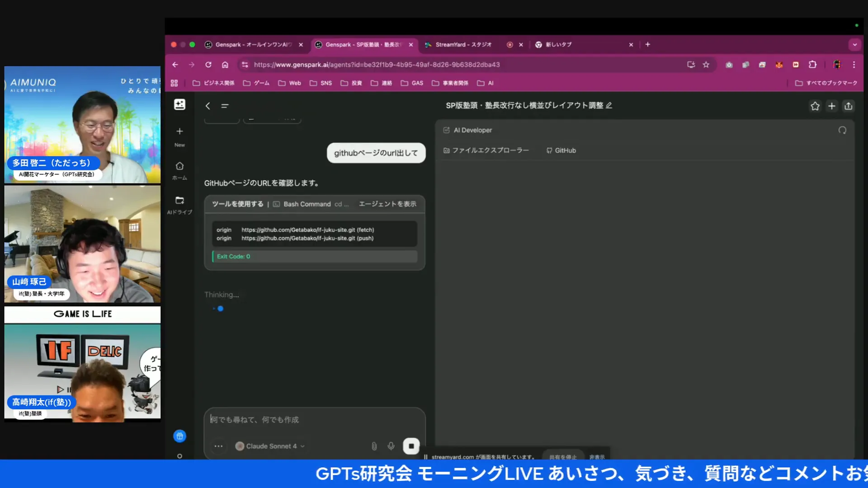The image size is (868, 488).
Task: Click install app icon in address bar
Action: (691, 65)
